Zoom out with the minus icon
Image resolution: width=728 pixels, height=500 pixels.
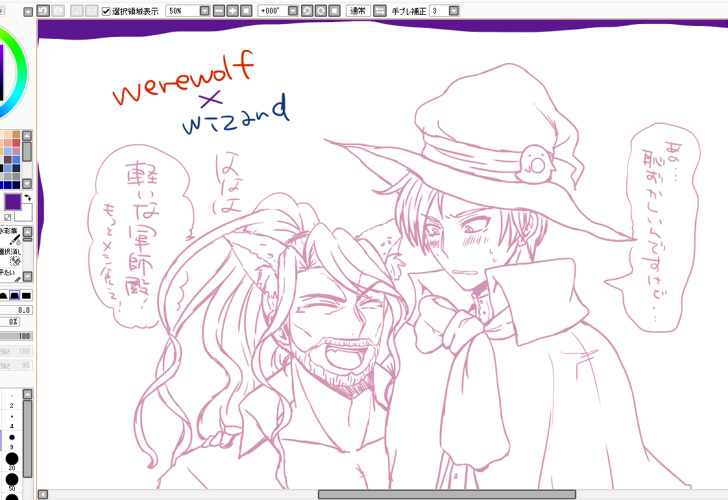click(x=219, y=11)
